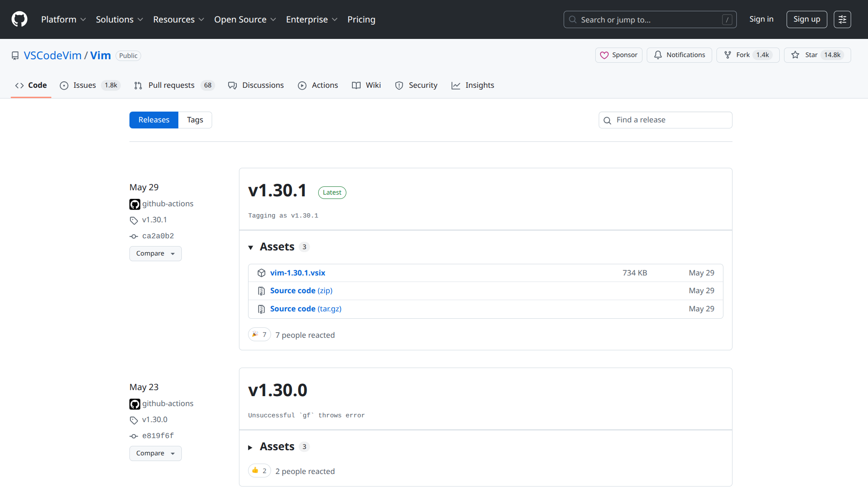
Task: Open the Platform navigation menu
Action: click(63, 19)
